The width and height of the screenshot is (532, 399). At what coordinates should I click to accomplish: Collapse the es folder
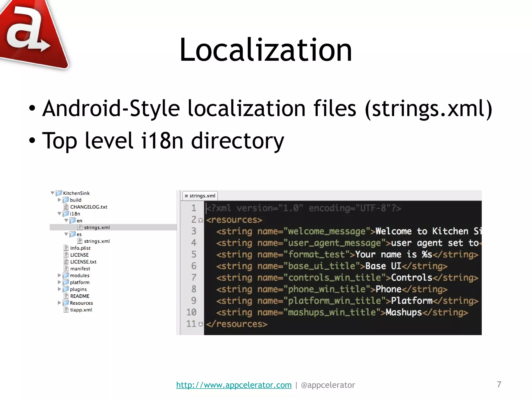click(66, 234)
